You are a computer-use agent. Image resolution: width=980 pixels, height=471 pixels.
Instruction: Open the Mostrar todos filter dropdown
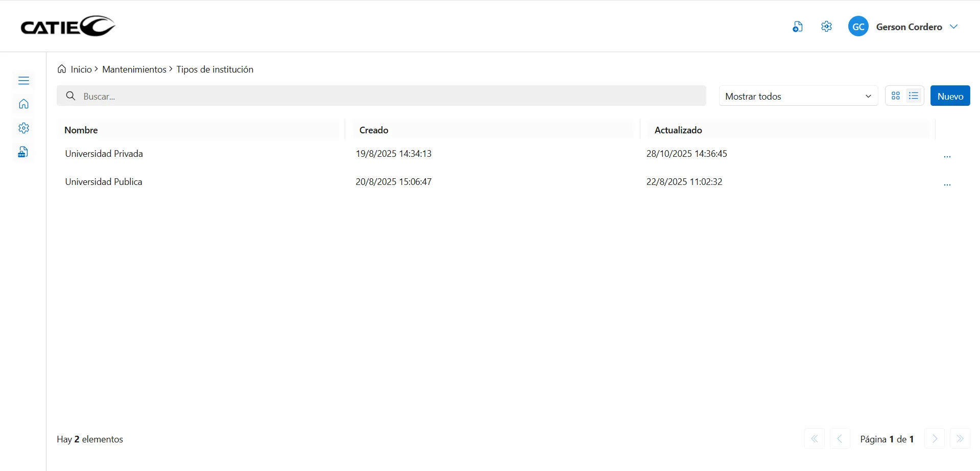(x=798, y=96)
